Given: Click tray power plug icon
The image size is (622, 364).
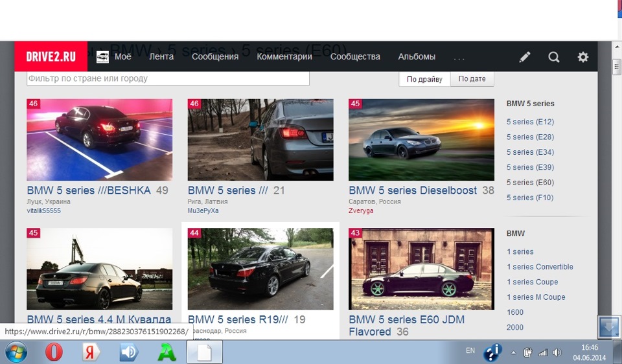Looking at the screenshot, I should tap(527, 352).
